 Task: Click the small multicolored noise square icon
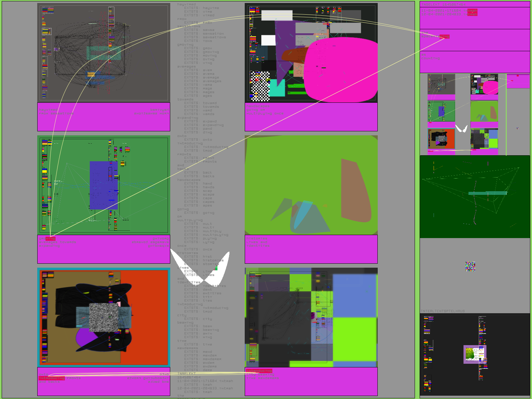pyautogui.click(x=470, y=266)
